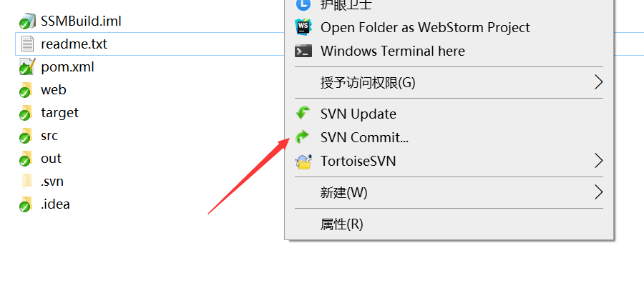Click the .svn folder icon

(27, 182)
